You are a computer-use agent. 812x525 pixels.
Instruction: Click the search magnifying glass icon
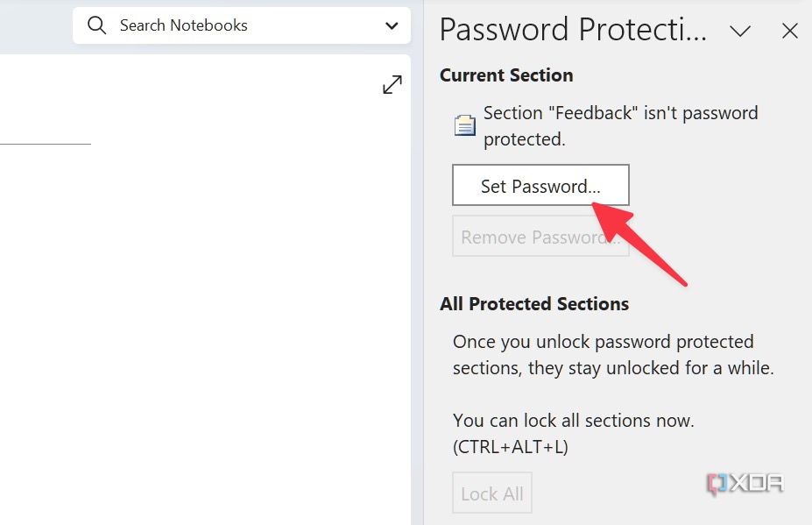(x=96, y=25)
